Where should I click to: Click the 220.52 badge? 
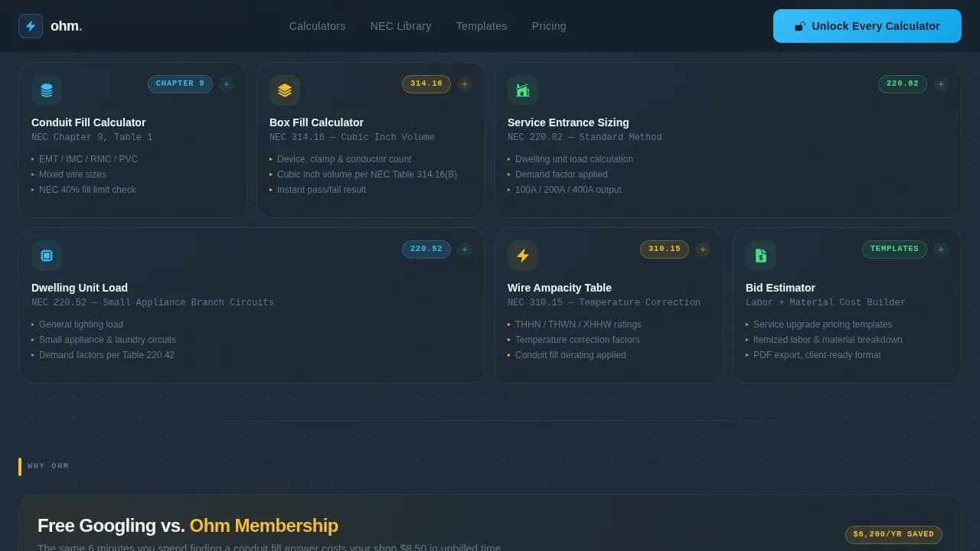coord(426,249)
